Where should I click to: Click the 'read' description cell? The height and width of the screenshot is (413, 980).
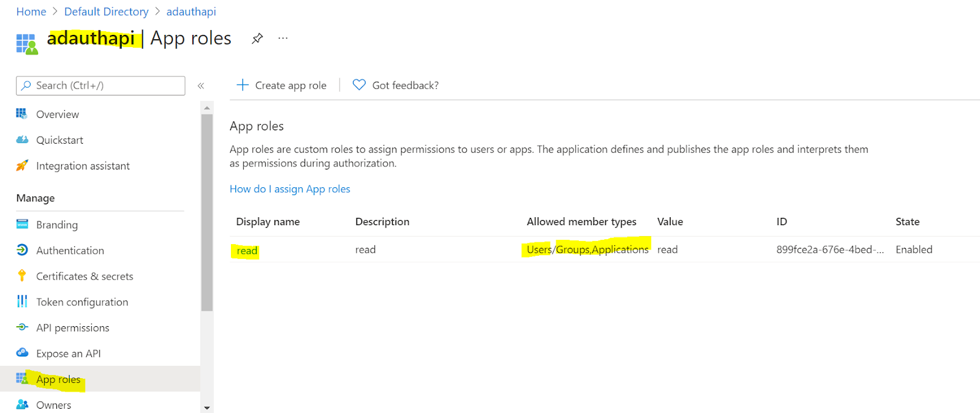point(366,249)
